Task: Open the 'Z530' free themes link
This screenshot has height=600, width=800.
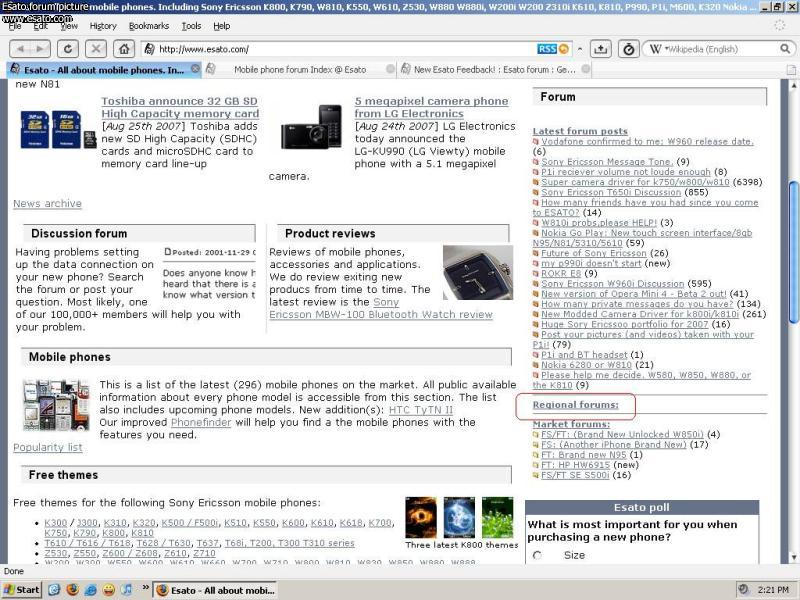Action: [56, 554]
